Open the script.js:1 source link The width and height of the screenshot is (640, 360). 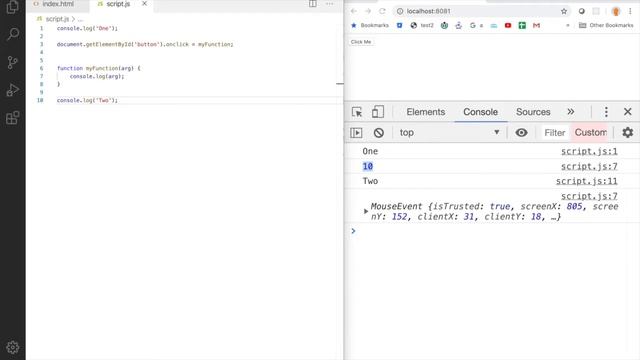[589, 151]
